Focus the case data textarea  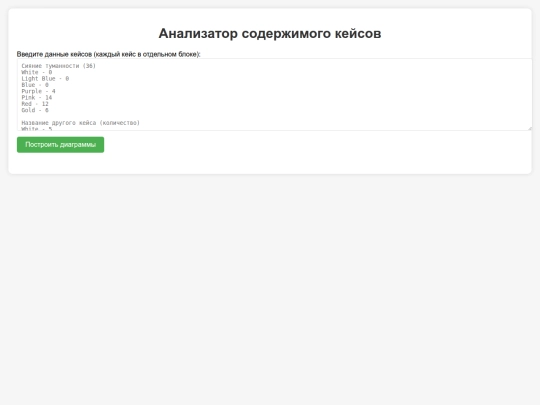pos(274,95)
